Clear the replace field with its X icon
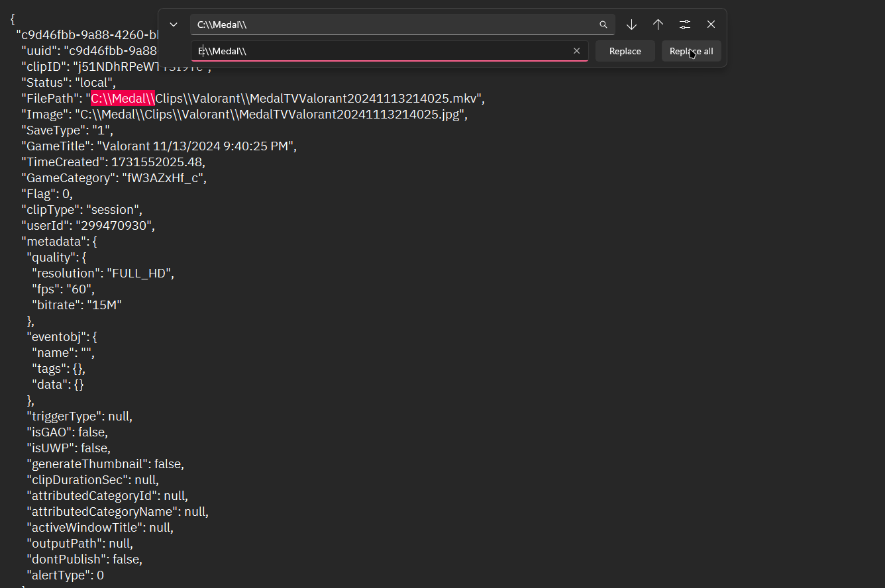 click(x=576, y=50)
